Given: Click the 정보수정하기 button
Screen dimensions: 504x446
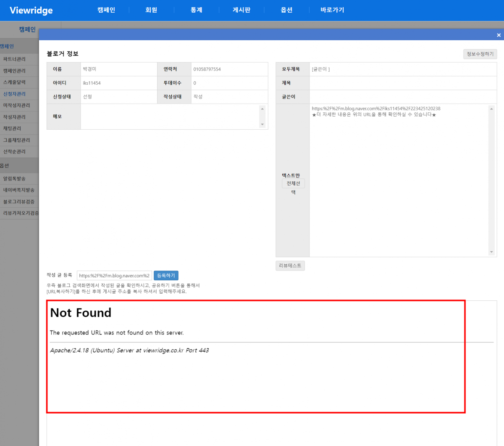Looking at the screenshot, I should pyautogui.click(x=480, y=54).
